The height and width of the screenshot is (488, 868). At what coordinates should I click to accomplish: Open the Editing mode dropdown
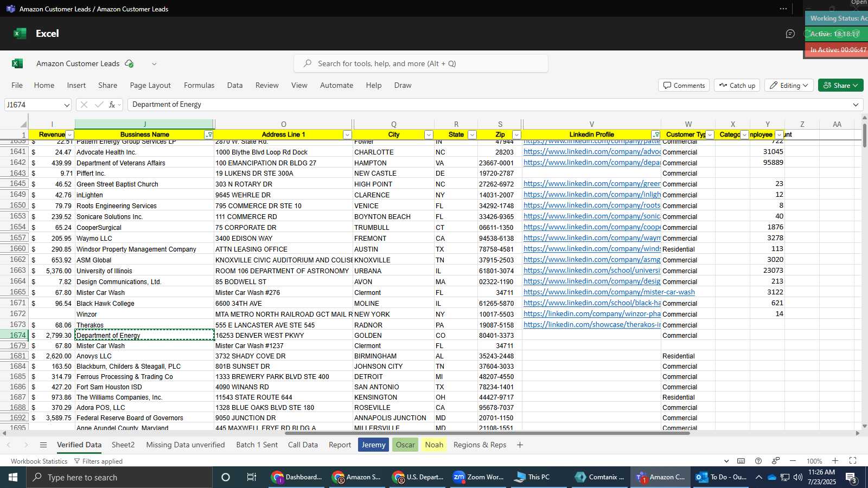pos(789,85)
